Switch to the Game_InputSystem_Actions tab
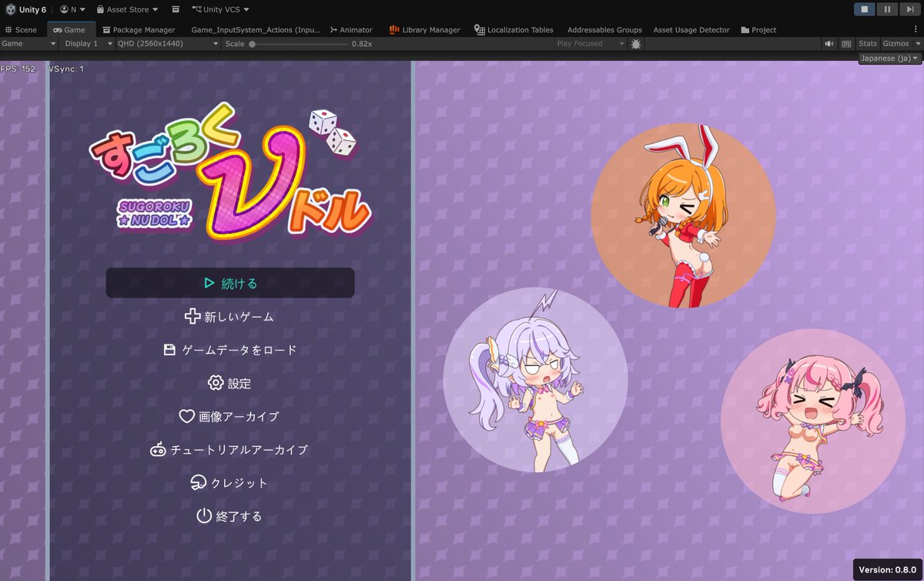The width and height of the screenshot is (924, 581). [255, 29]
